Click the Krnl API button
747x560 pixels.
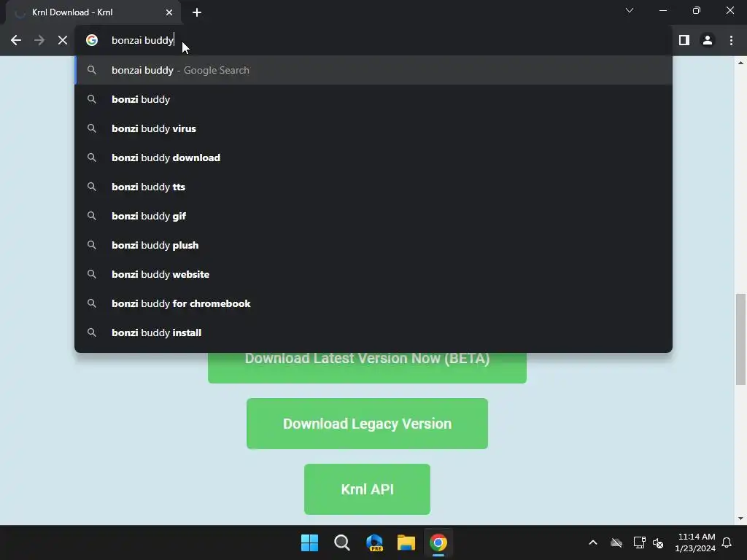click(367, 489)
